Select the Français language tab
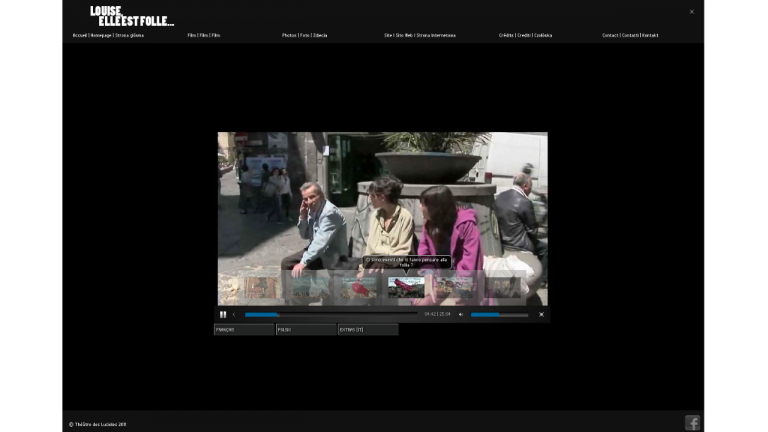The height and width of the screenshot is (432, 768). (x=244, y=329)
